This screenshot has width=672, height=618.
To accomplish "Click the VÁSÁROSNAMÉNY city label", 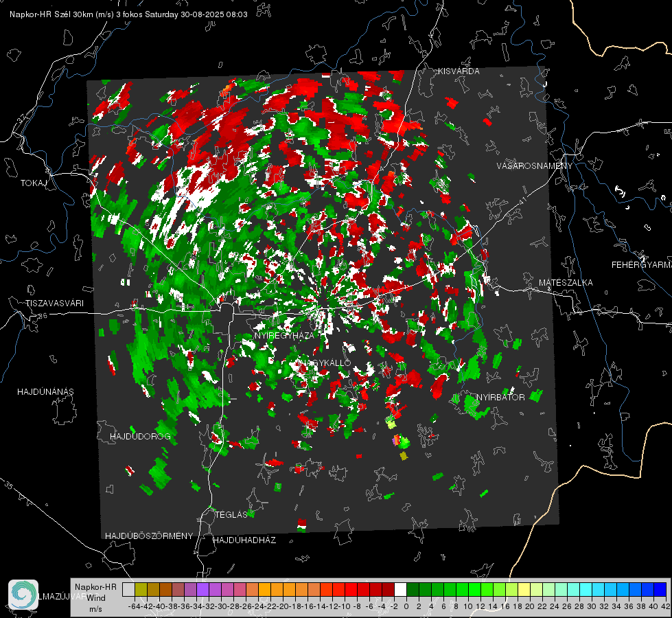I will tap(535, 166).
